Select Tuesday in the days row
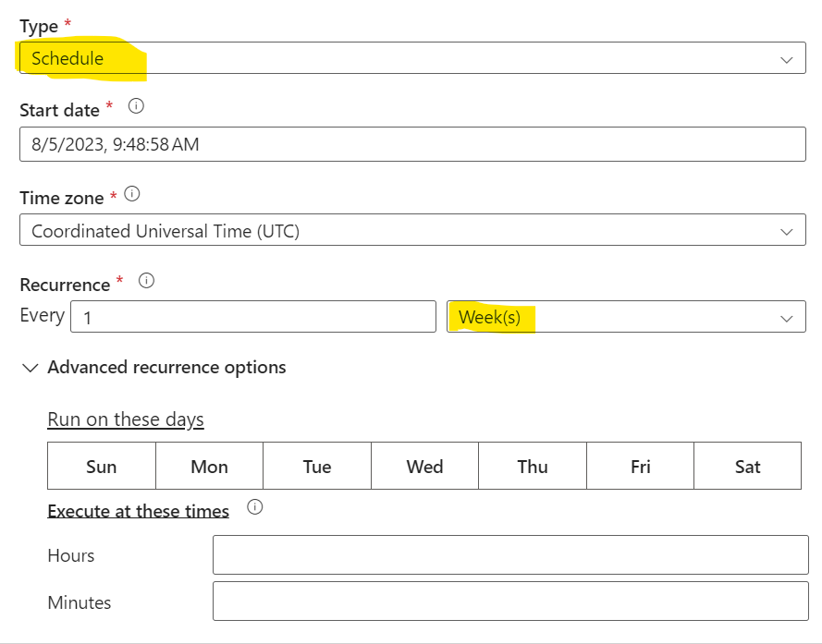Viewport: 822px width, 644px height. click(317, 466)
